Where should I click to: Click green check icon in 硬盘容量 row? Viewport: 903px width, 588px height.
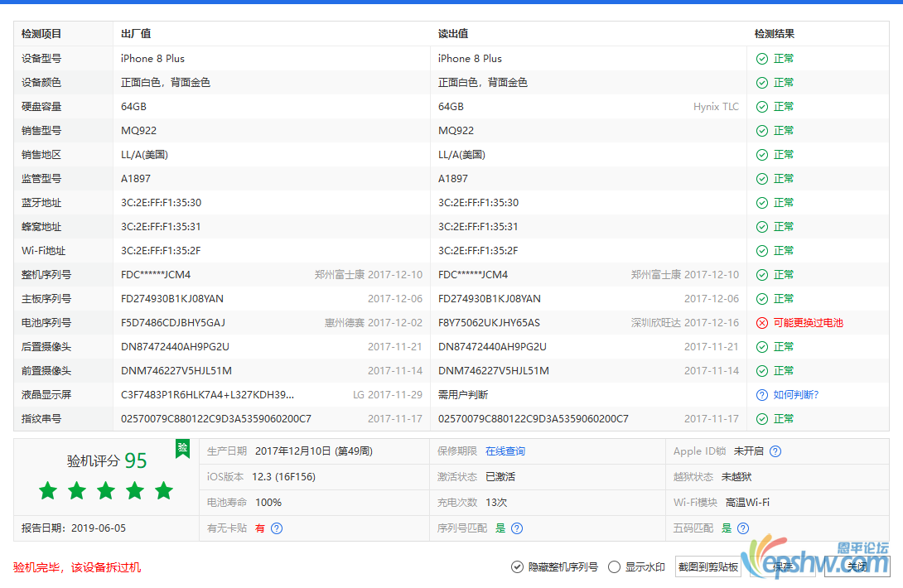[762, 107]
